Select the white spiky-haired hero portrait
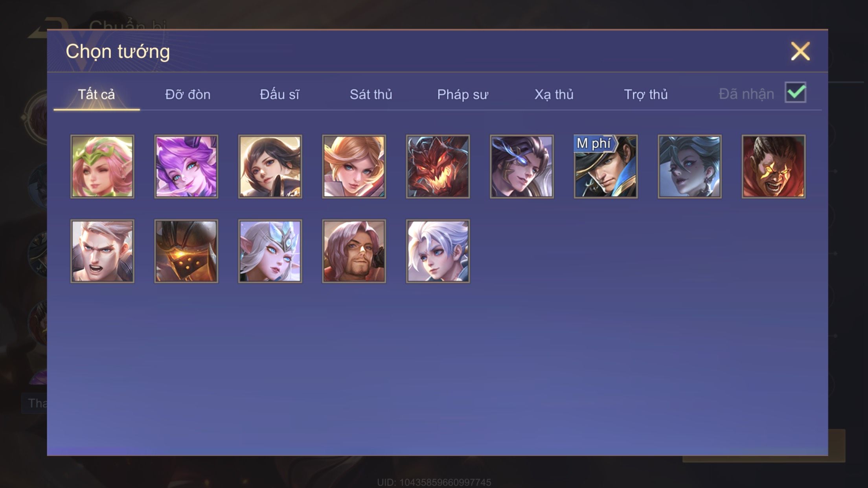The image size is (868, 488). (x=438, y=251)
